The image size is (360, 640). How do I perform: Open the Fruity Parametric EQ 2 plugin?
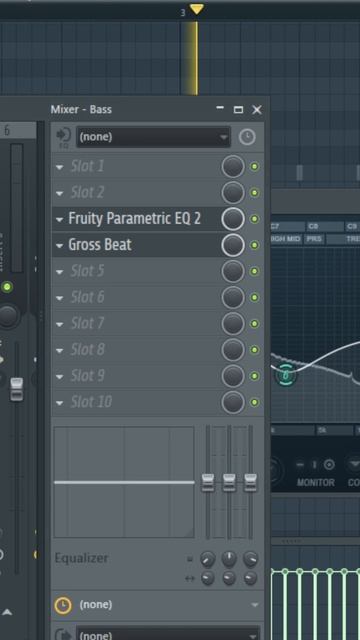pos(137,219)
